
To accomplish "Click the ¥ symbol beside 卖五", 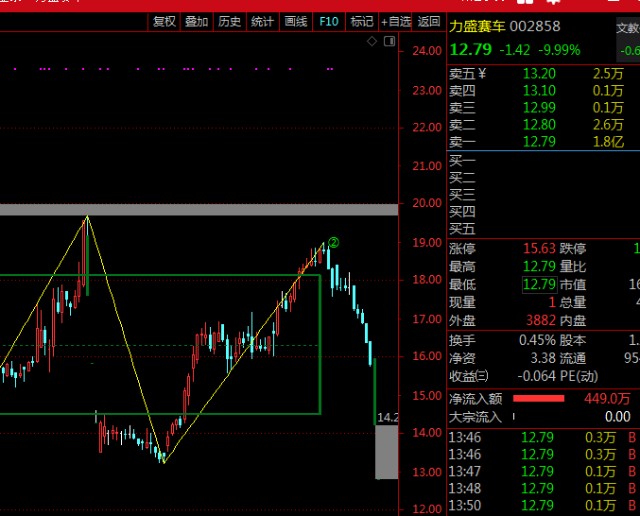I will click(x=482, y=74).
